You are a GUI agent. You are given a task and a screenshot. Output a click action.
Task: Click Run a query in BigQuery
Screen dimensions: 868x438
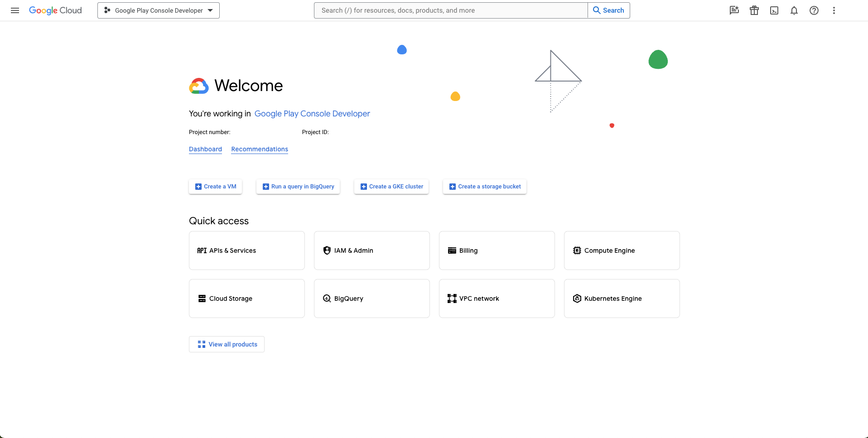click(298, 186)
